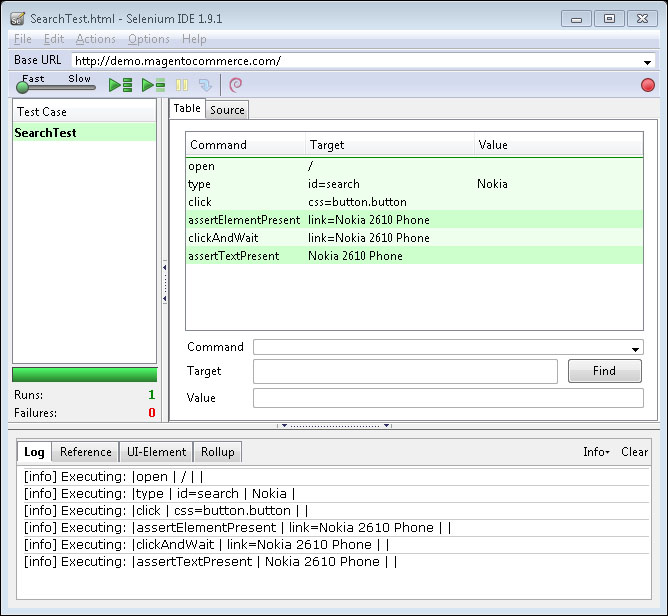Image resolution: width=668 pixels, height=616 pixels.
Task: Click Play entire test suite icon
Action: (121, 86)
